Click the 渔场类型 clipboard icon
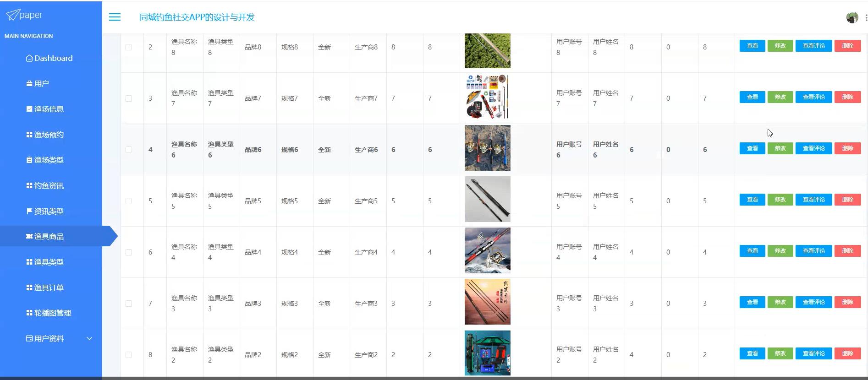This screenshot has width=868, height=380. (29, 160)
